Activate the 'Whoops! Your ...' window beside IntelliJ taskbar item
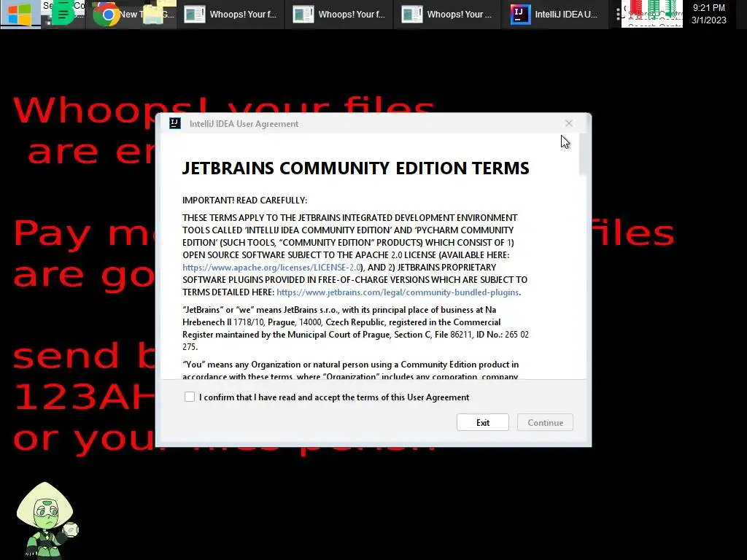This screenshot has height=560, width=747. point(447,15)
